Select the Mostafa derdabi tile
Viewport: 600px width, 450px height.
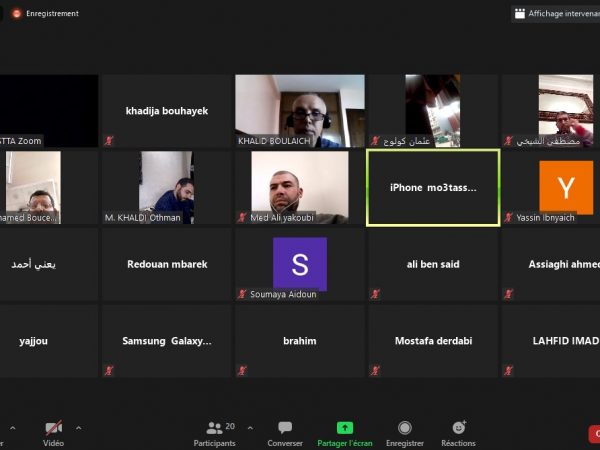coord(433,341)
